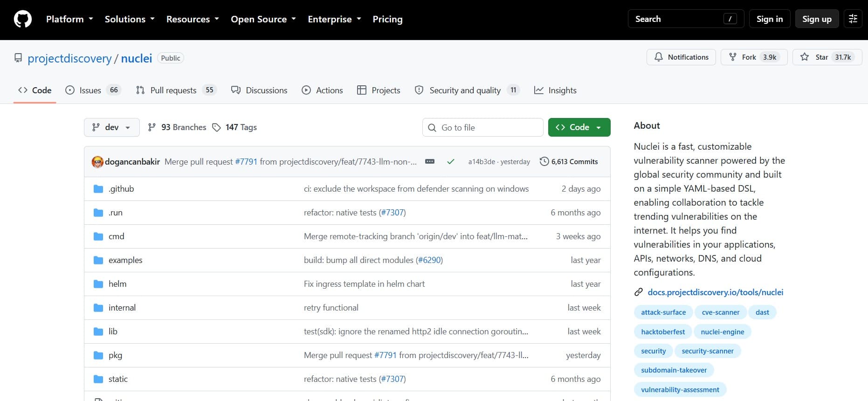Click the pkg folder icon
This screenshot has width=868, height=401.
[x=98, y=355]
